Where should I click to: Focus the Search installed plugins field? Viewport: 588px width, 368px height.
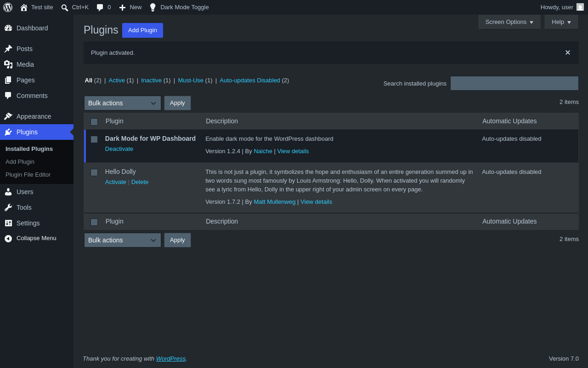tap(514, 83)
